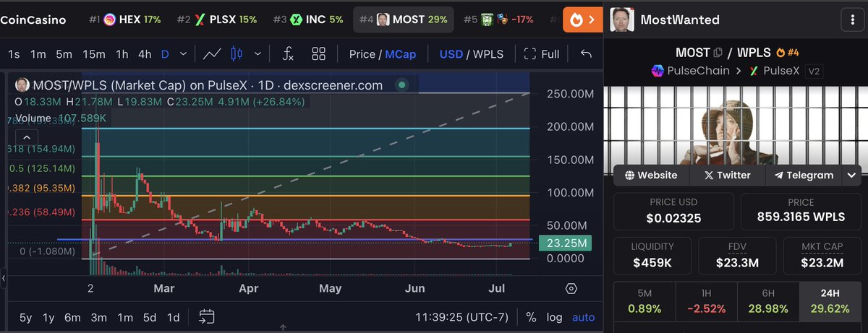Toggle percent scale on chart

pyautogui.click(x=531, y=316)
